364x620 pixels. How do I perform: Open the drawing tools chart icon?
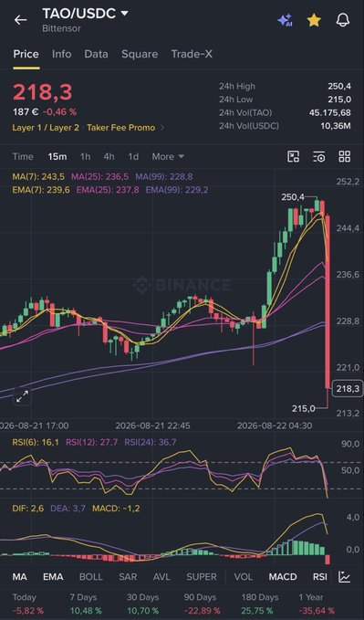point(293,156)
